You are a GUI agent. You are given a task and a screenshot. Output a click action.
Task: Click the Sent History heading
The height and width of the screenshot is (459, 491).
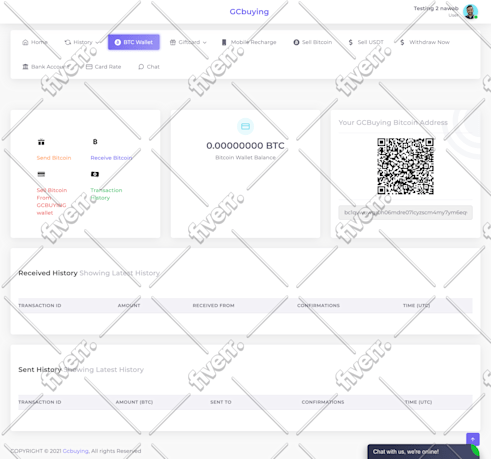tap(40, 370)
